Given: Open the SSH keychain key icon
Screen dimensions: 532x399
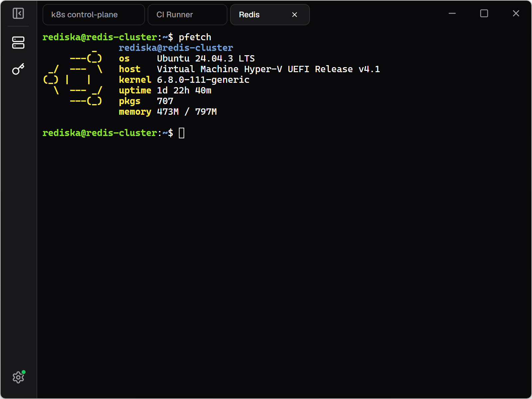Looking at the screenshot, I should (18, 69).
